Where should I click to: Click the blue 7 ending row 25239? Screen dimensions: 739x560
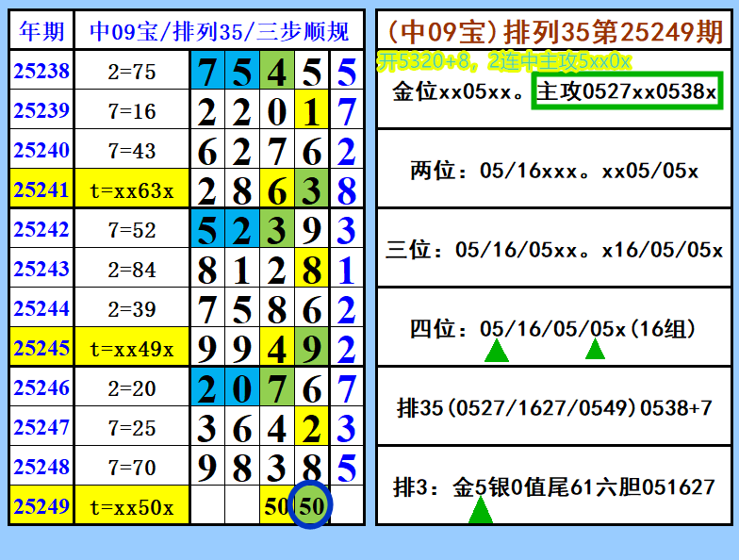click(x=347, y=110)
